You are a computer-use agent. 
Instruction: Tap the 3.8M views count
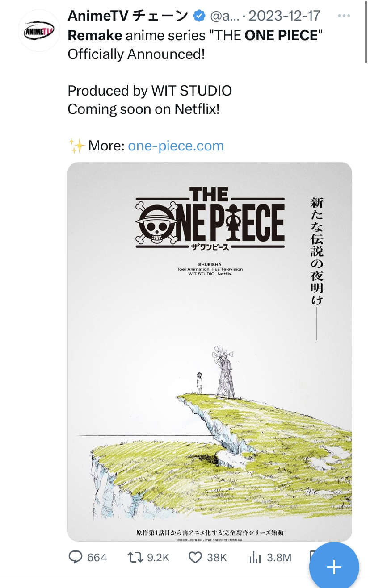280,557
